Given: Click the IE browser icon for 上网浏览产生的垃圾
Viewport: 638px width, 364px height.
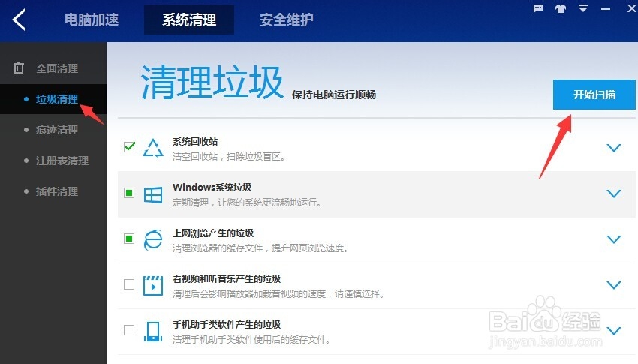Looking at the screenshot, I should point(153,239).
